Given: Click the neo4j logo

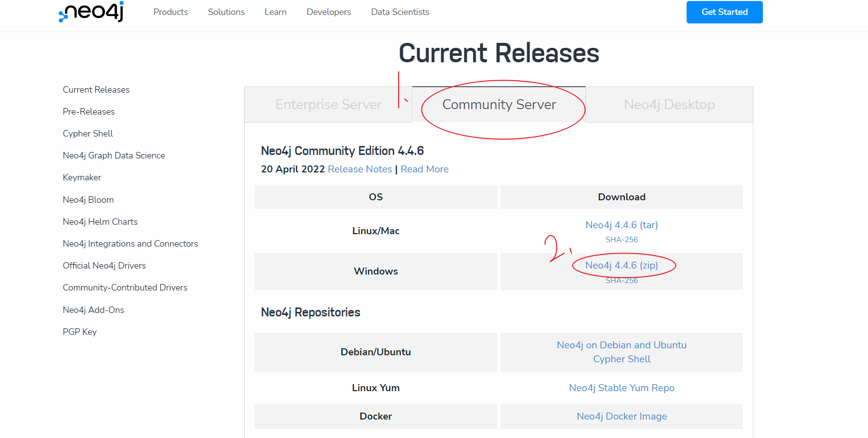Looking at the screenshot, I should point(91,11).
